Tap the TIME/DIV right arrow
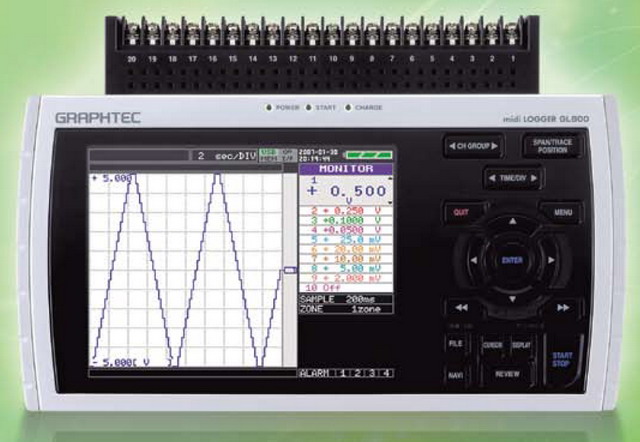 [533, 178]
